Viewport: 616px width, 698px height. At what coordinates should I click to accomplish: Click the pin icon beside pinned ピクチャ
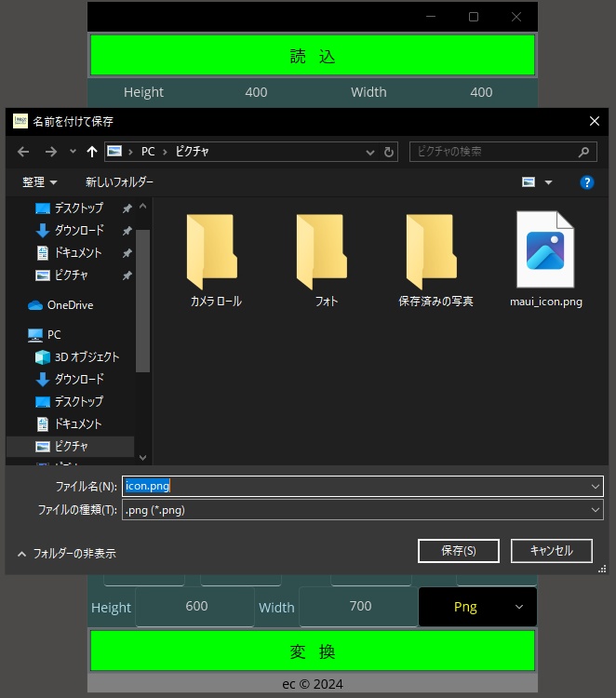[x=127, y=275]
